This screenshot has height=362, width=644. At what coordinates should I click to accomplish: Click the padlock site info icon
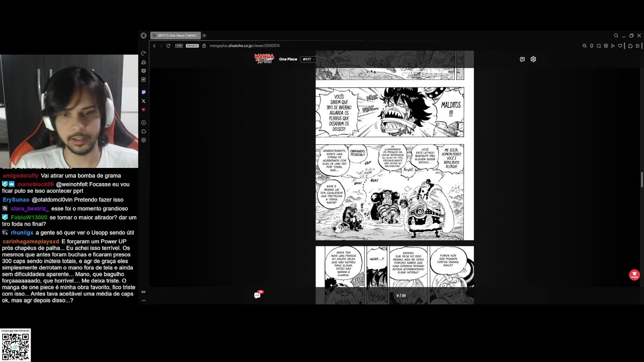tap(204, 46)
